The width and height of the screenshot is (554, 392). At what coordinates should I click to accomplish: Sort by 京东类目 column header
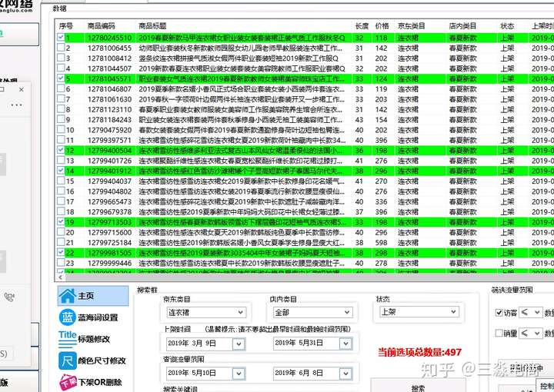[x=411, y=26]
